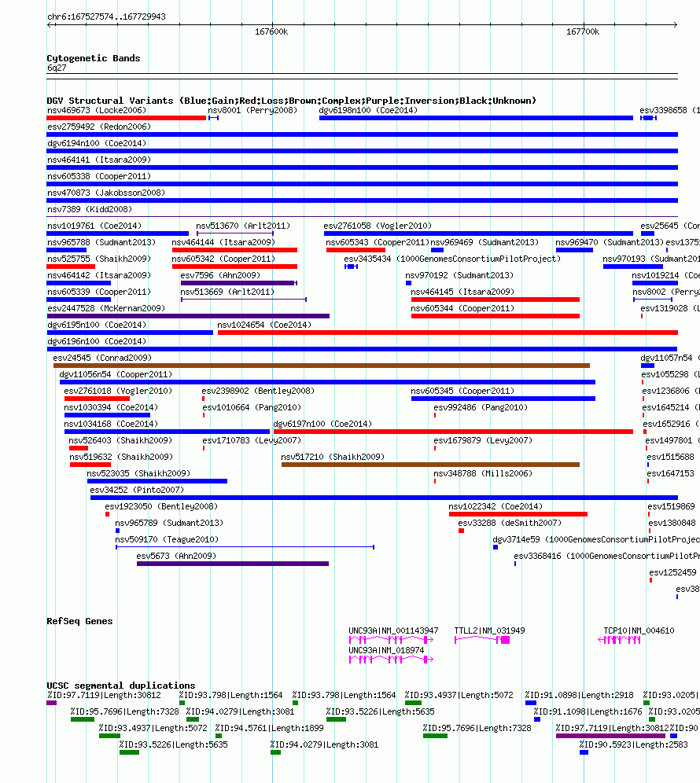Click nsv605342 (Cooper2011) label
Image resolution: width=700 pixels, height=783 pixels.
click(x=223, y=259)
